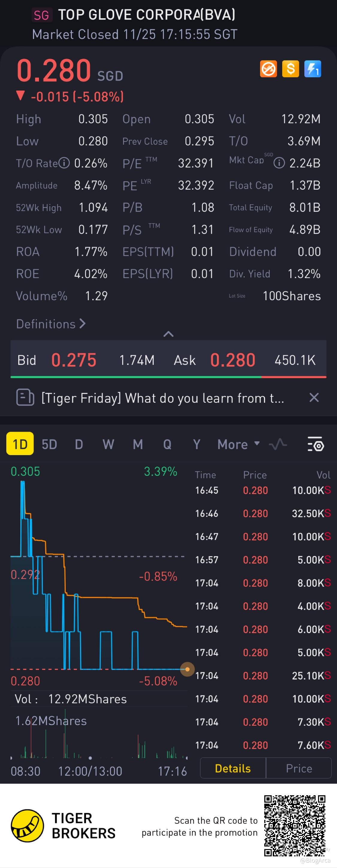Viewport: 337px width, 868px height.
Task: Tap the Lot Size 100Shares value
Action: tap(292, 296)
